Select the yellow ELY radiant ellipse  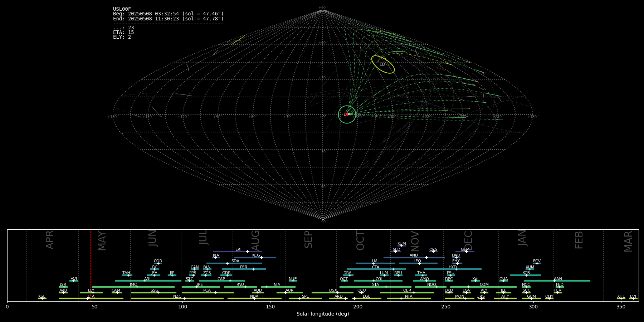pos(383,64)
